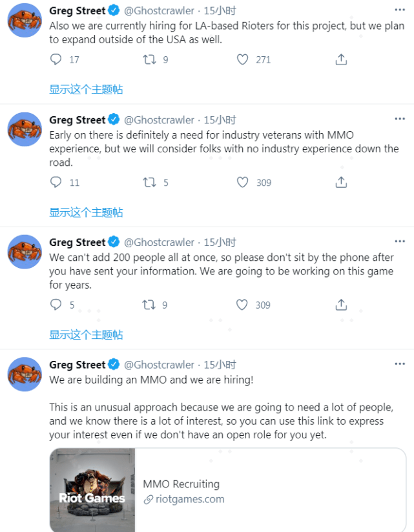414x532 pixels.
Task: Open more options for the 200 people tweet
Action: (x=400, y=242)
